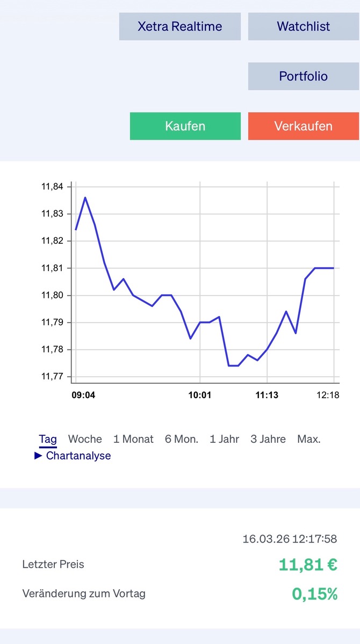
Task: Click the 09:04 chart start label
Action: pyautogui.click(x=83, y=396)
